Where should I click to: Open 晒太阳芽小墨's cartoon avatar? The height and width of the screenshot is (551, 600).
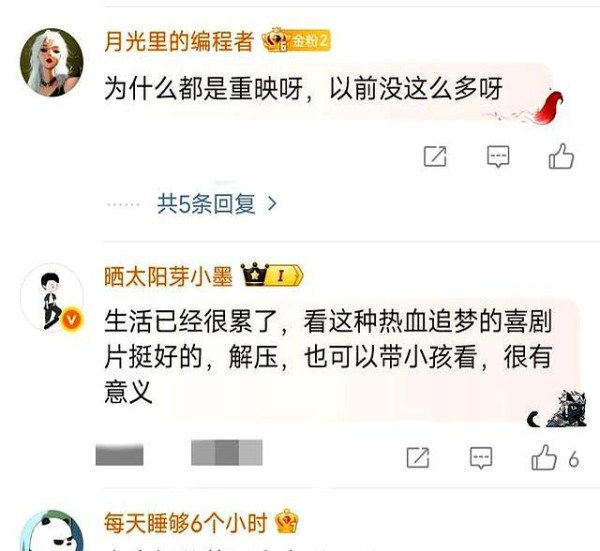click(51, 297)
